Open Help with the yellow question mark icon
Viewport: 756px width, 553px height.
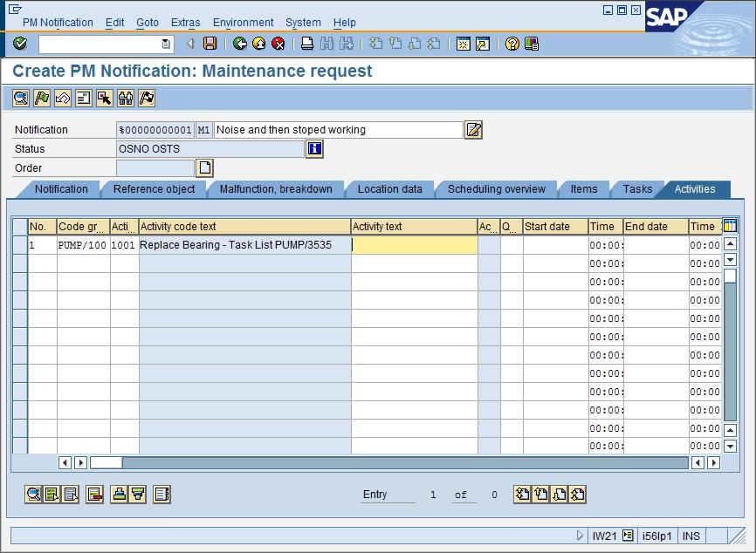pyautogui.click(x=512, y=44)
